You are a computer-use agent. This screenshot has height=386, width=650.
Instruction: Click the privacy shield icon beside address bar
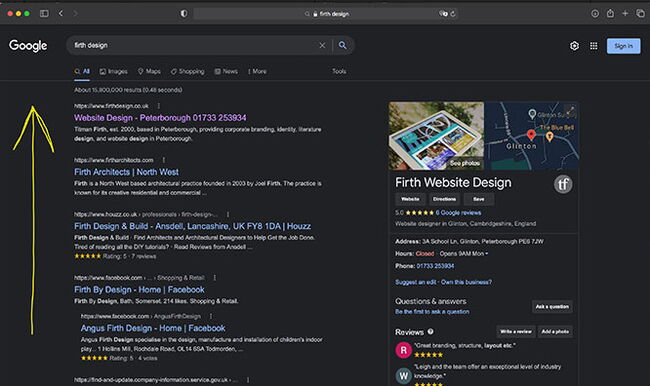184,14
